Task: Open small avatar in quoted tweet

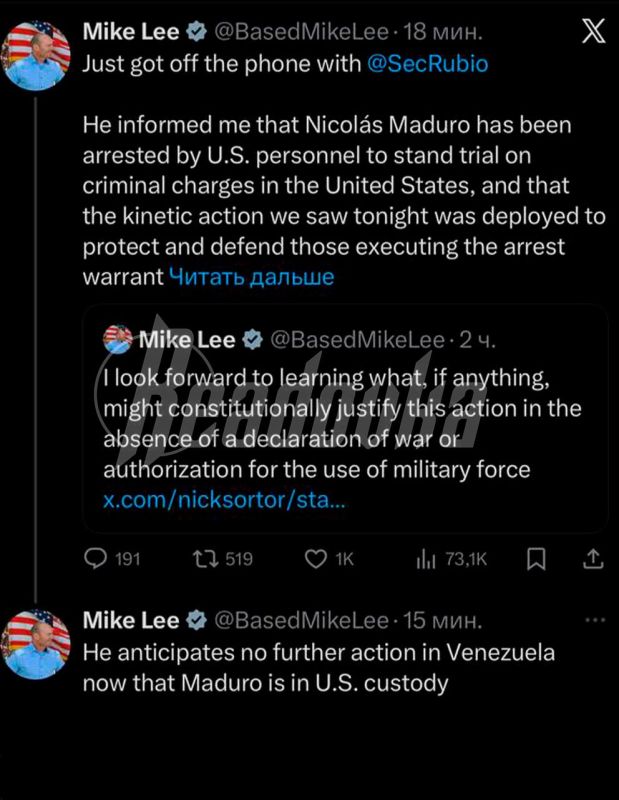Action: [x=118, y=340]
